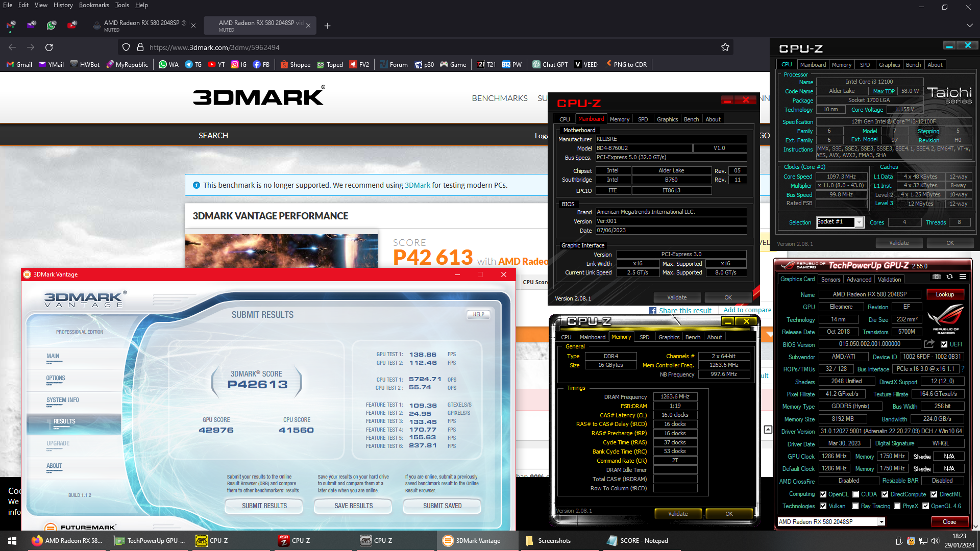
Task: Toggle UEFI checkbox in GPU-Z
Action: [x=944, y=344]
